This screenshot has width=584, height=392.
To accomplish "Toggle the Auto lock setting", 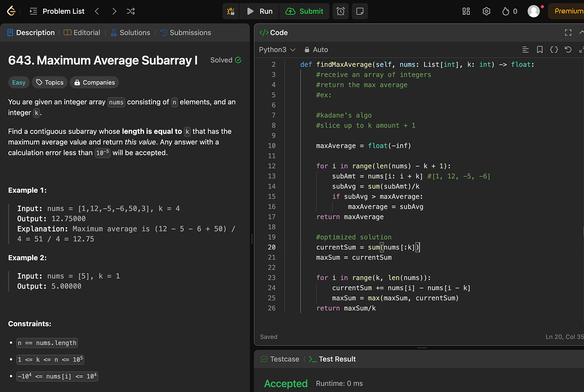I will coord(316,50).
